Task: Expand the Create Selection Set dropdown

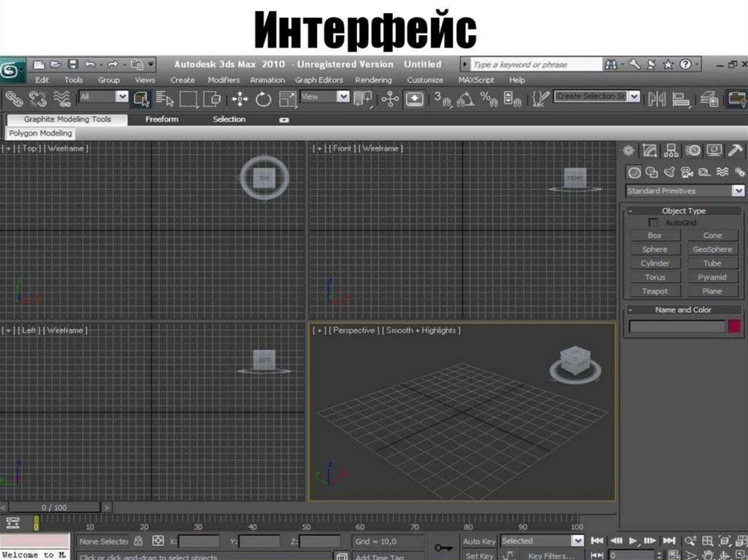Action: coord(633,97)
